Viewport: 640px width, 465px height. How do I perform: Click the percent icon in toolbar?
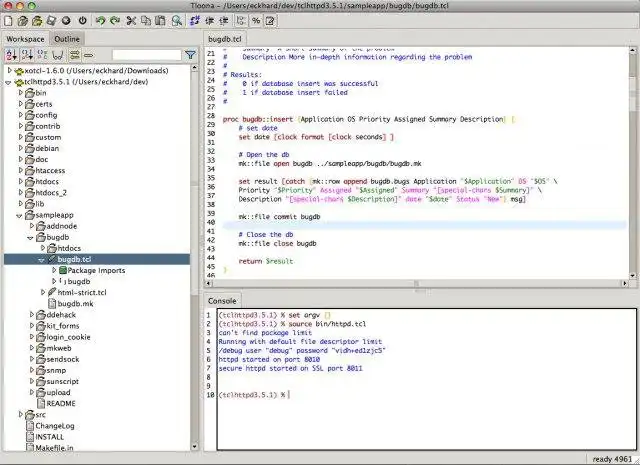coord(255,20)
